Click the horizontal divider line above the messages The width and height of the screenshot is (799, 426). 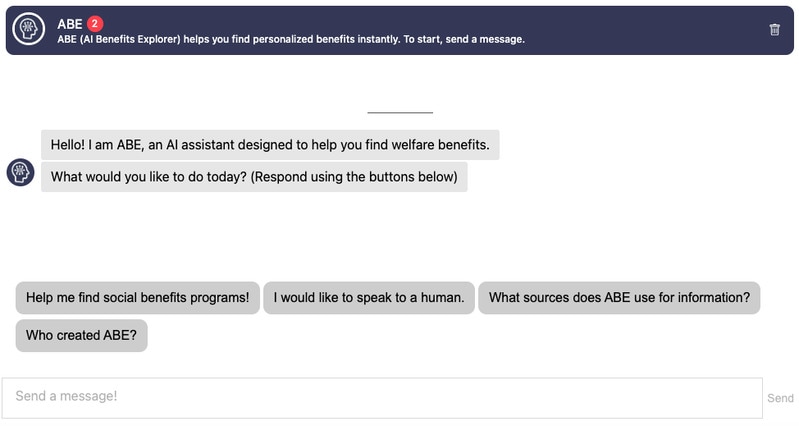[x=400, y=112]
